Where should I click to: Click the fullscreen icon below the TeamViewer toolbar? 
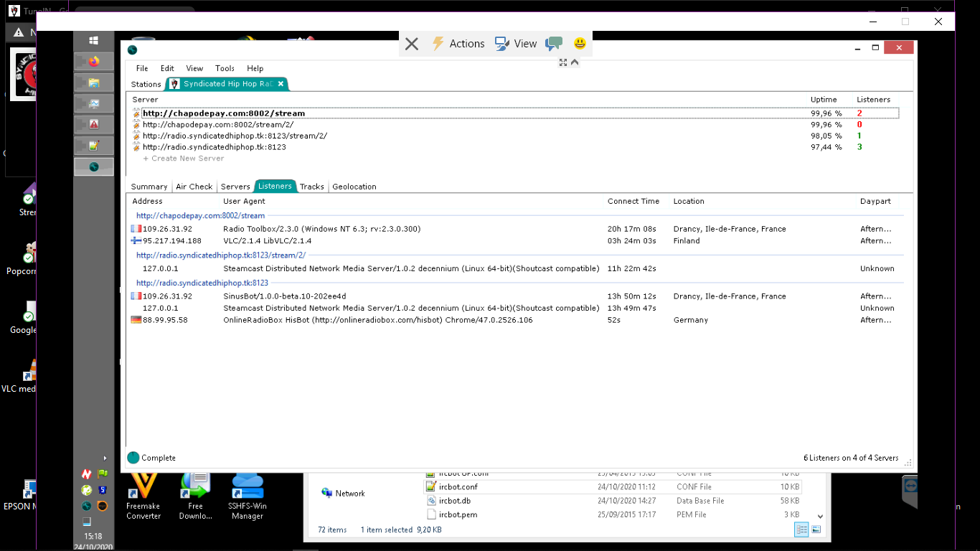(x=563, y=63)
